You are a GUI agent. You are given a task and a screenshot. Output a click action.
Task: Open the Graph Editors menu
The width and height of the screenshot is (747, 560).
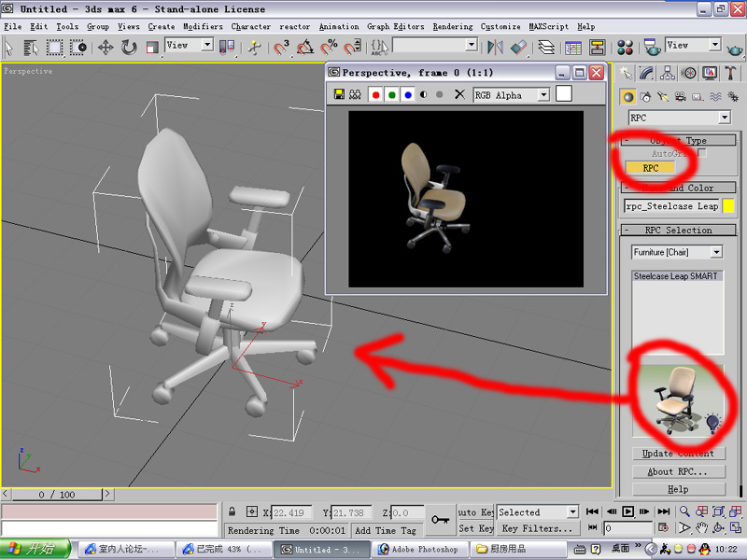click(x=395, y=27)
